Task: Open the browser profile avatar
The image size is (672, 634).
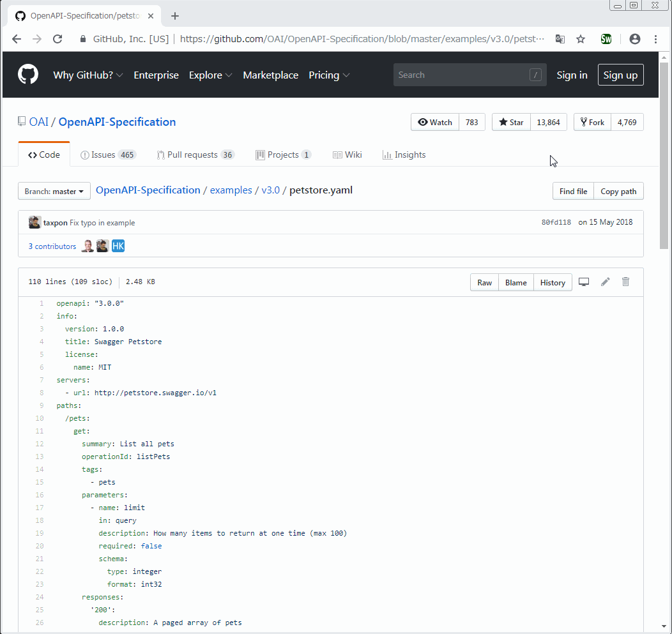Action: (x=635, y=39)
